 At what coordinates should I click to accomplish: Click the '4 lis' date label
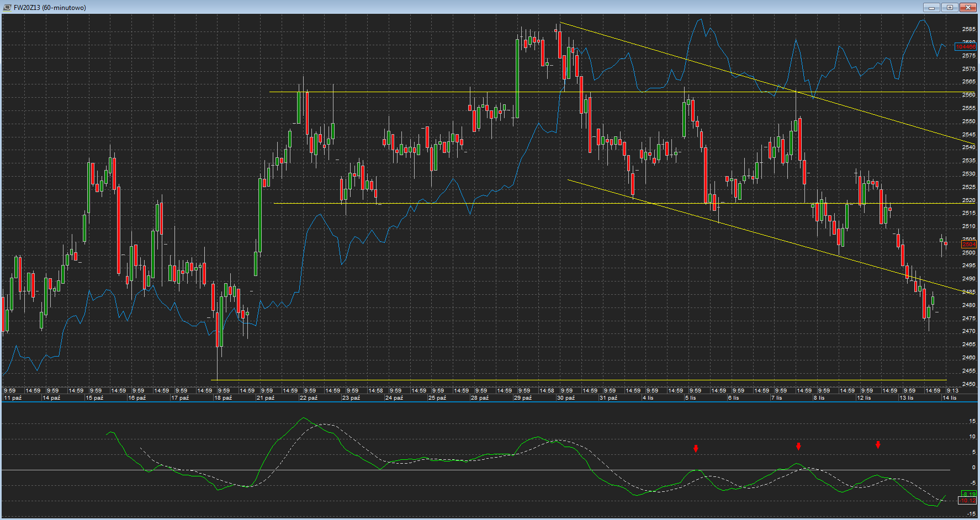(x=648, y=398)
